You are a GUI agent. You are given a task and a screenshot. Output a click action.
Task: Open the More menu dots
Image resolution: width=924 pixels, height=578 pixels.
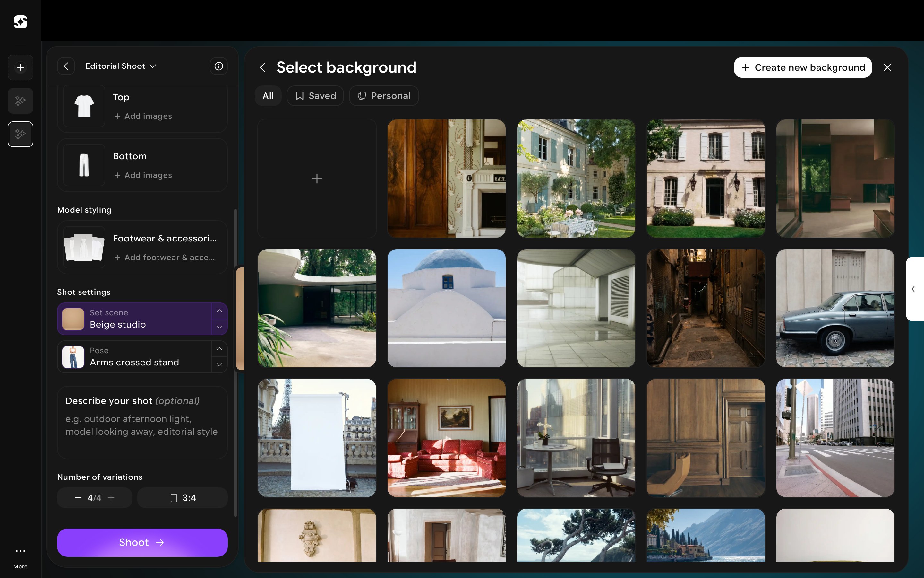[21, 551]
